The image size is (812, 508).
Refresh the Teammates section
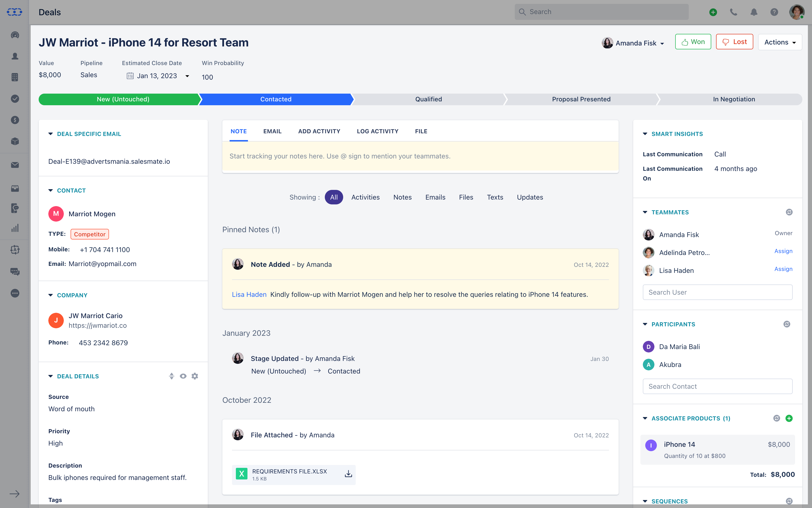(789, 212)
